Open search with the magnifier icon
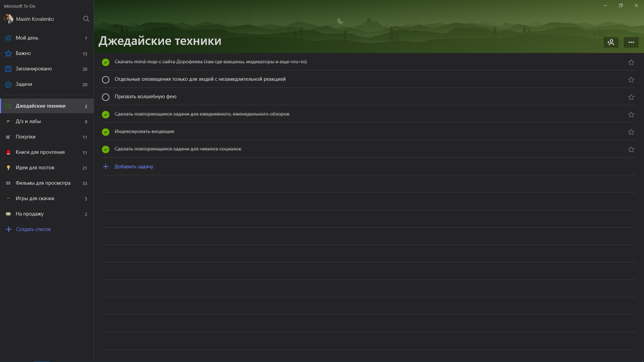The image size is (644, 362). [x=86, y=19]
